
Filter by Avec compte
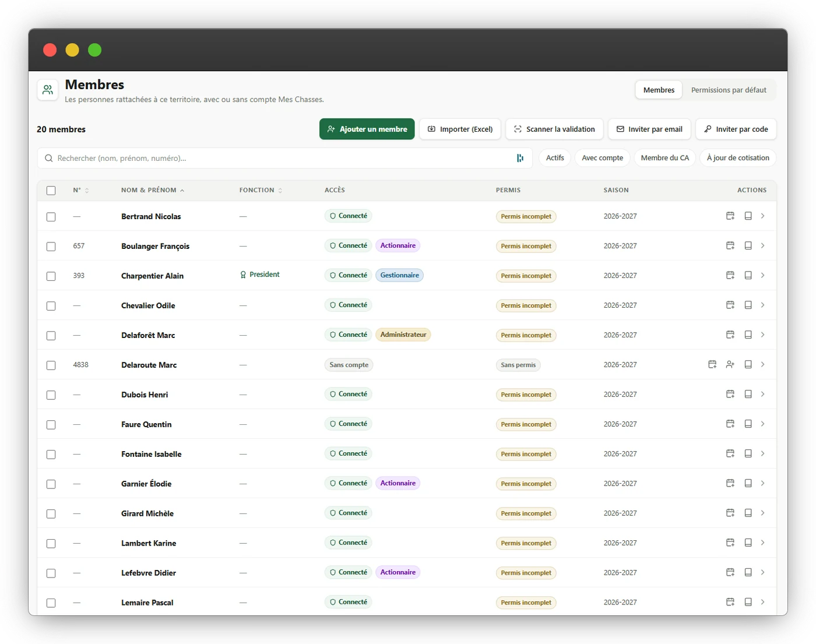(x=602, y=158)
